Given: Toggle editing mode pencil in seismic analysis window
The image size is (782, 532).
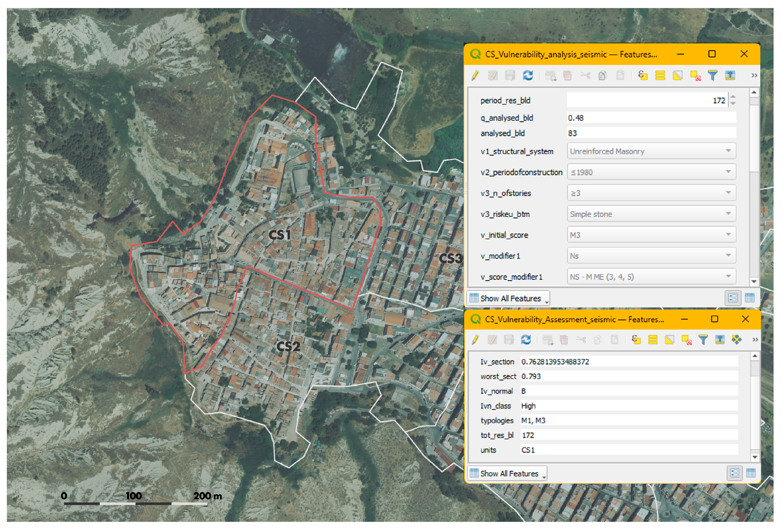Looking at the screenshot, I should (475, 75).
